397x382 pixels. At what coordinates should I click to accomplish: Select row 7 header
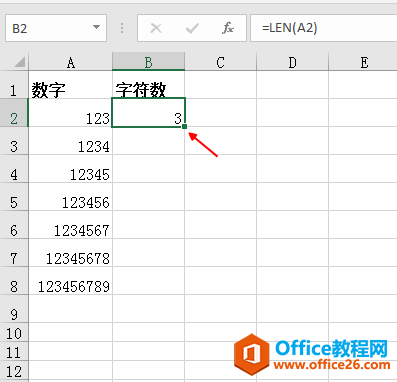(14, 253)
